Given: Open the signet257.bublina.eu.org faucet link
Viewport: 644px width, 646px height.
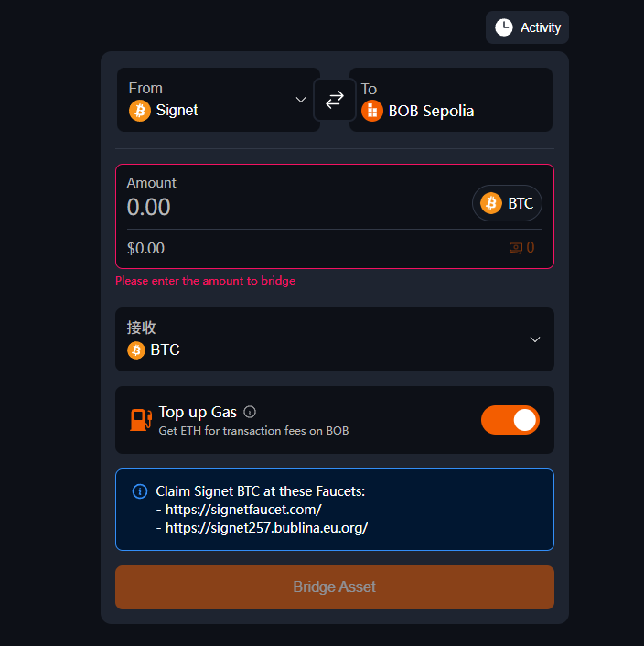Looking at the screenshot, I should coord(266,528).
